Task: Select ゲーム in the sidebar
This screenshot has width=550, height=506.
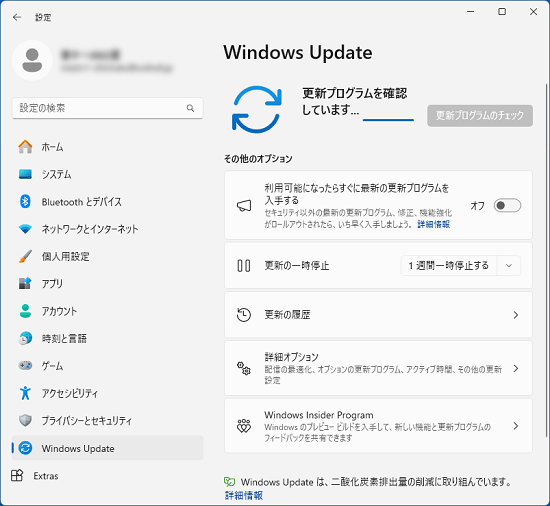Action: tap(107, 365)
